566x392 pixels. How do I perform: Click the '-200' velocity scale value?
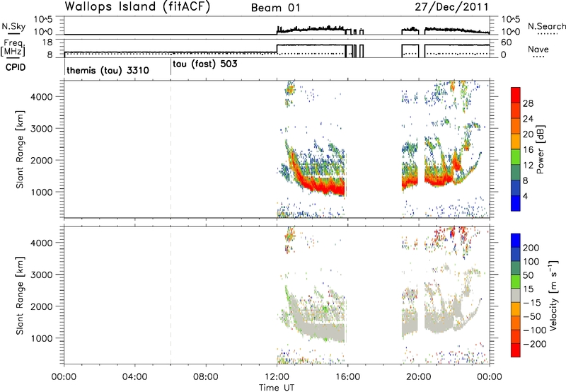535,344
